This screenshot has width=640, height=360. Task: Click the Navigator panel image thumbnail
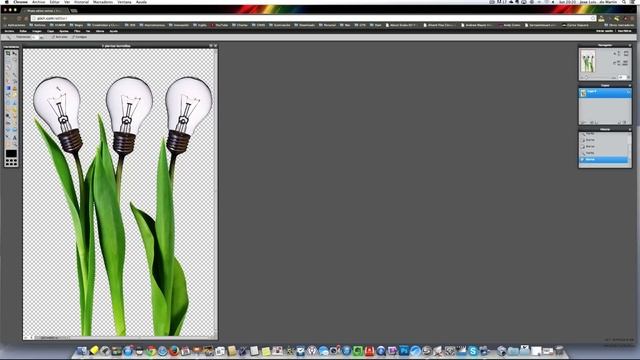(x=588, y=61)
